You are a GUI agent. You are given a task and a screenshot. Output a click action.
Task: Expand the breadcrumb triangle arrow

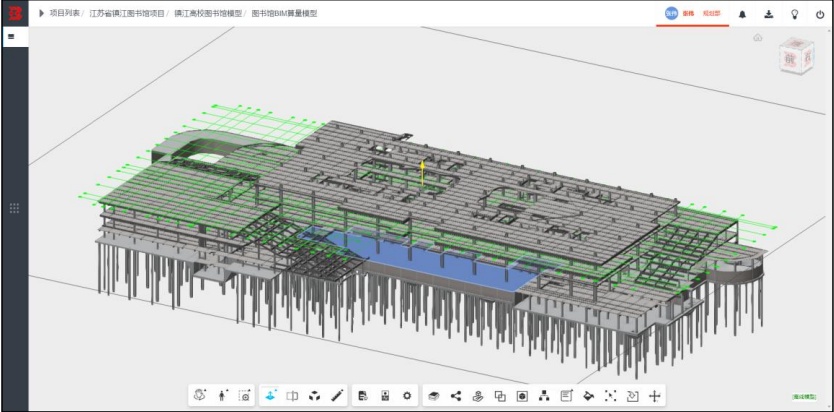(x=41, y=13)
